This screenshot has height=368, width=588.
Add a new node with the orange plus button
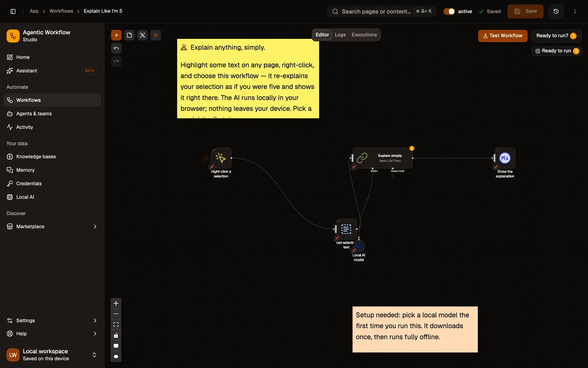tap(116, 35)
